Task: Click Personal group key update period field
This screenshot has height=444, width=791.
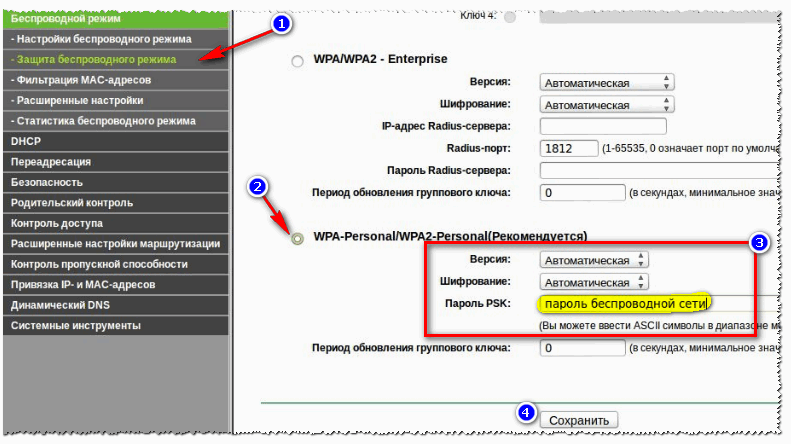Action: click(583, 348)
